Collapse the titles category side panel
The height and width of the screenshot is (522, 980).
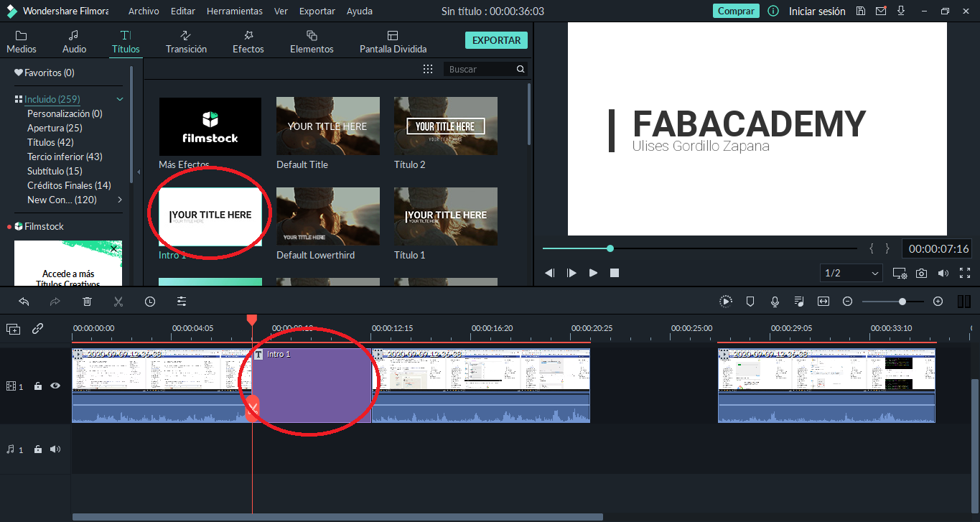[139, 172]
